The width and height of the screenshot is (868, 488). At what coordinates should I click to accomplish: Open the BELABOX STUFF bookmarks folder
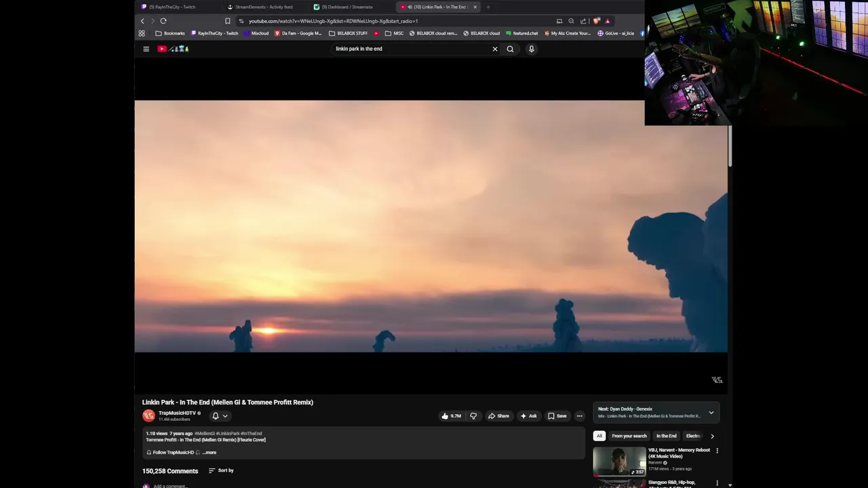pos(348,33)
